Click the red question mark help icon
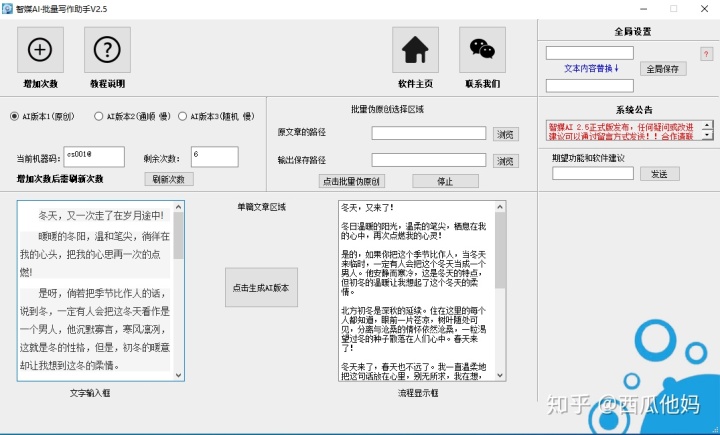 pyautogui.click(x=706, y=54)
